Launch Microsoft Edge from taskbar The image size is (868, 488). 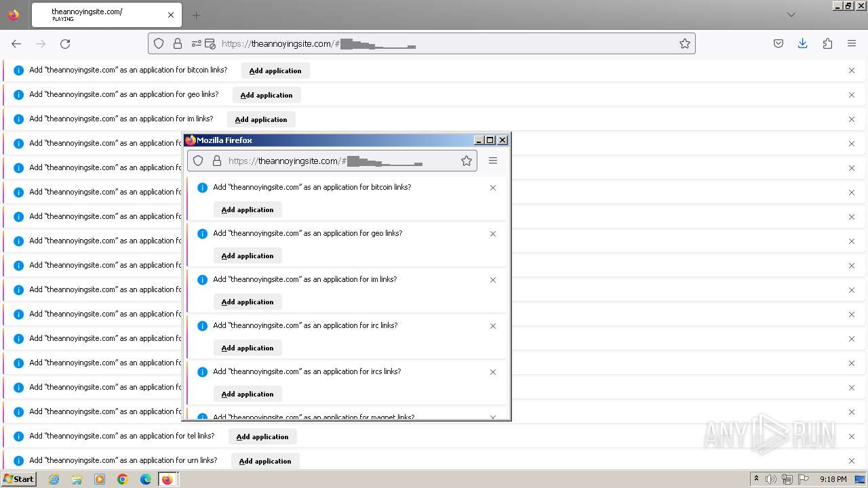(x=146, y=479)
